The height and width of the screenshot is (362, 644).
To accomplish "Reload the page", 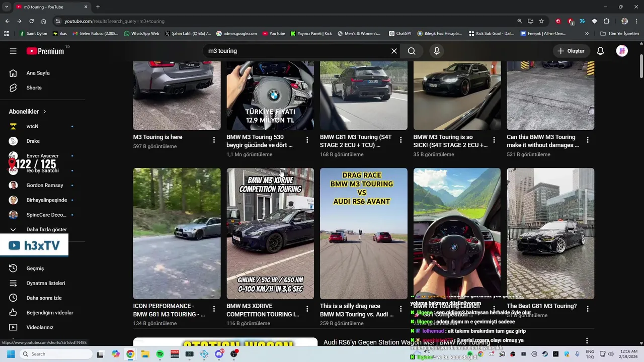I will (x=31, y=21).
